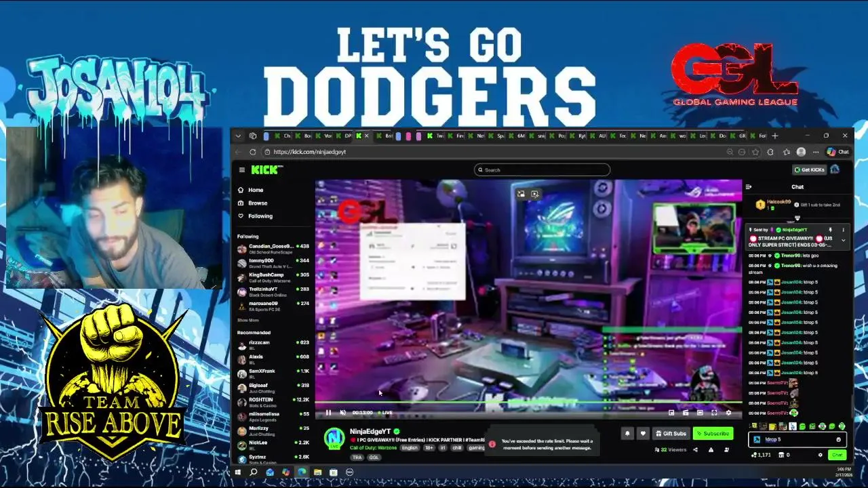This screenshot has width=868, height=488.
Task: Open rizzzcam recommended channel
Action: tap(273, 344)
